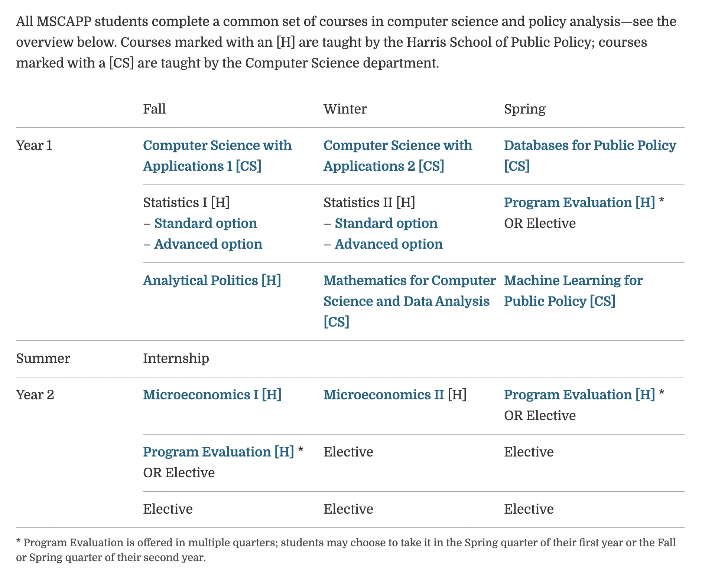Visit Machine Learning for Public Policy link

(x=573, y=291)
